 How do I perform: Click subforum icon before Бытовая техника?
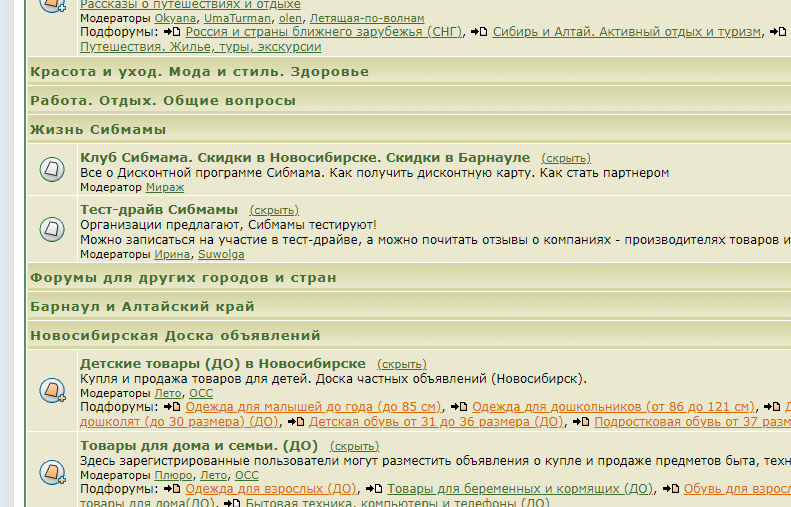[x=232, y=503]
